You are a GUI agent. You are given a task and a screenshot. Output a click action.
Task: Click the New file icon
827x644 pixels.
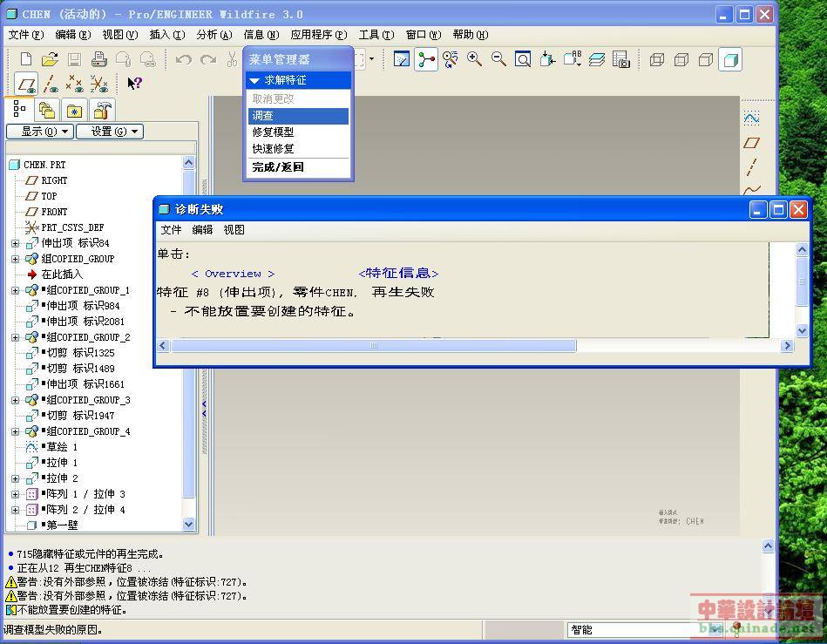pyautogui.click(x=26, y=59)
